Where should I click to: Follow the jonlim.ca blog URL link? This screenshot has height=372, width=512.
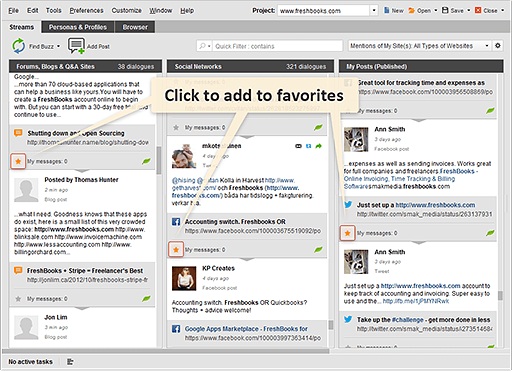coord(88,280)
